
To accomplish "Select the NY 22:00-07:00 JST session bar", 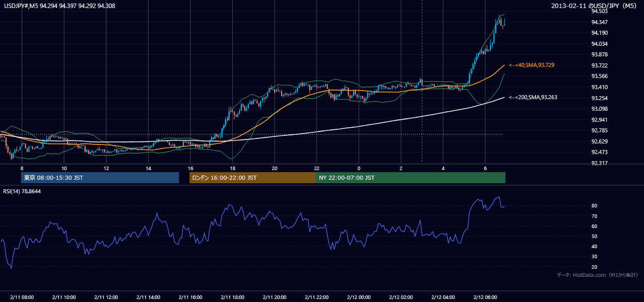I will 411,178.
